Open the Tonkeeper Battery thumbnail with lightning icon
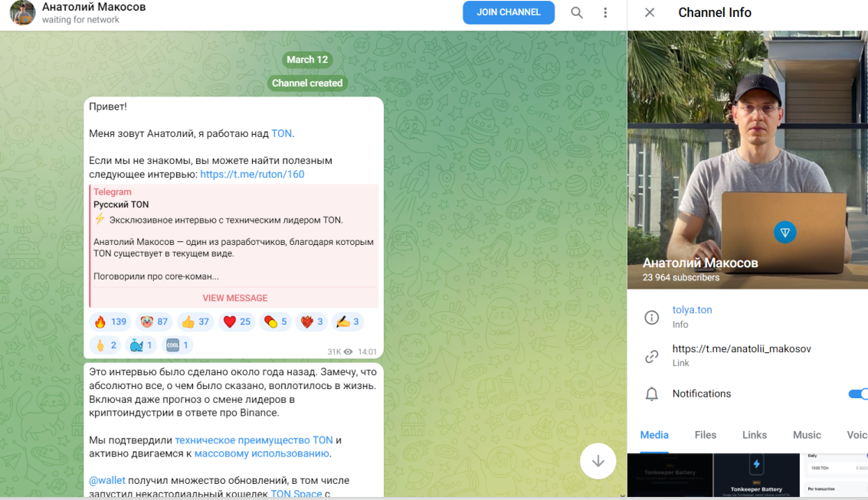Image resolution: width=868 pixels, height=500 pixels. point(756,475)
